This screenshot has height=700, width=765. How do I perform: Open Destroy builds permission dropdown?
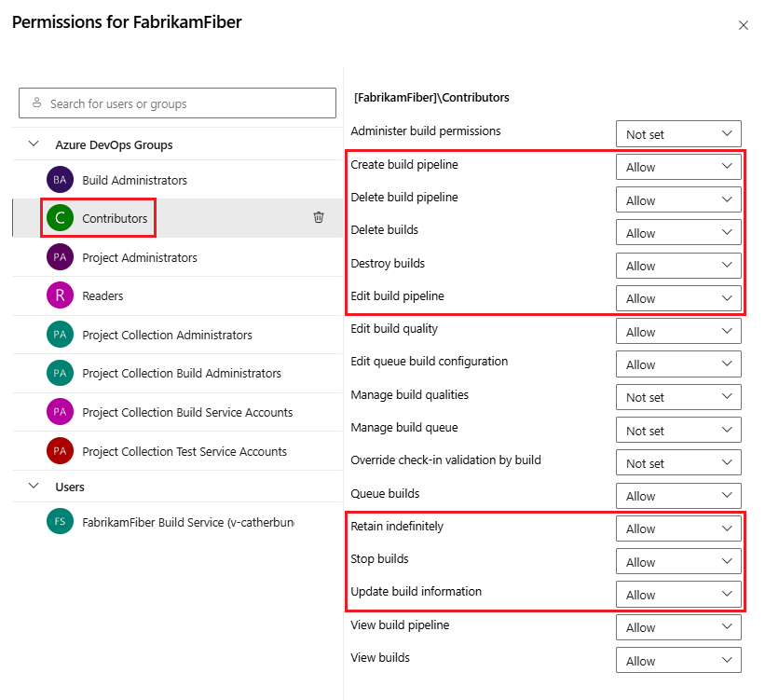tap(678, 266)
